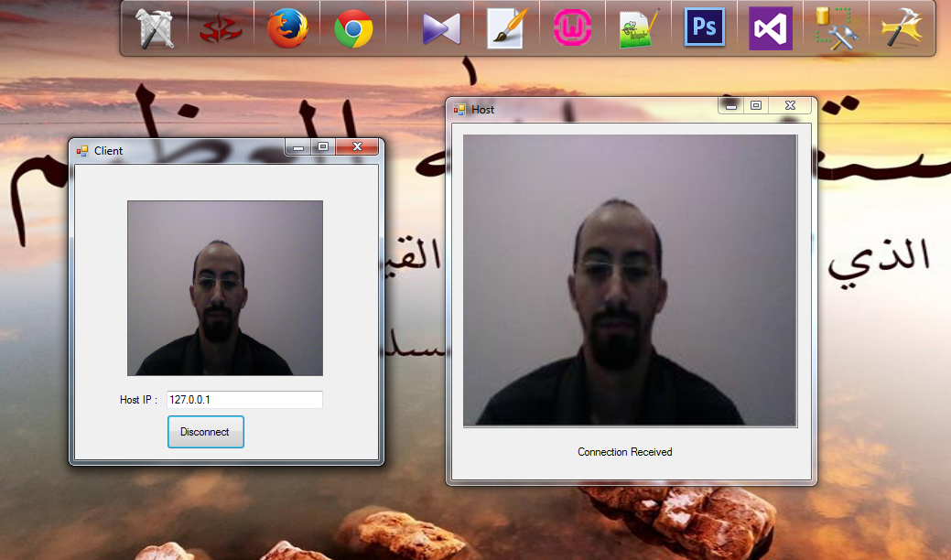Click the Client window title bar
The height and width of the screenshot is (560, 951).
[183, 150]
